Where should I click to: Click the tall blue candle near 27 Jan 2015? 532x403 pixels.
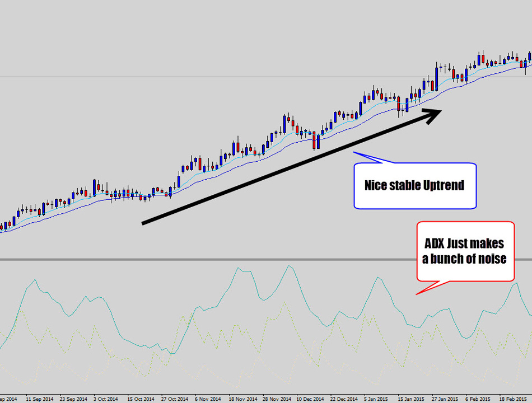click(436, 79)
